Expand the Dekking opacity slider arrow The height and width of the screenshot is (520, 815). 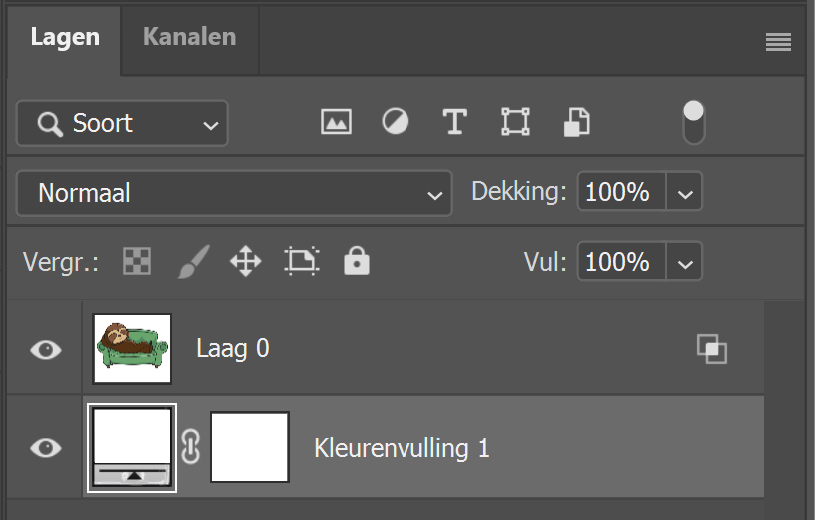tap(685, 193)
